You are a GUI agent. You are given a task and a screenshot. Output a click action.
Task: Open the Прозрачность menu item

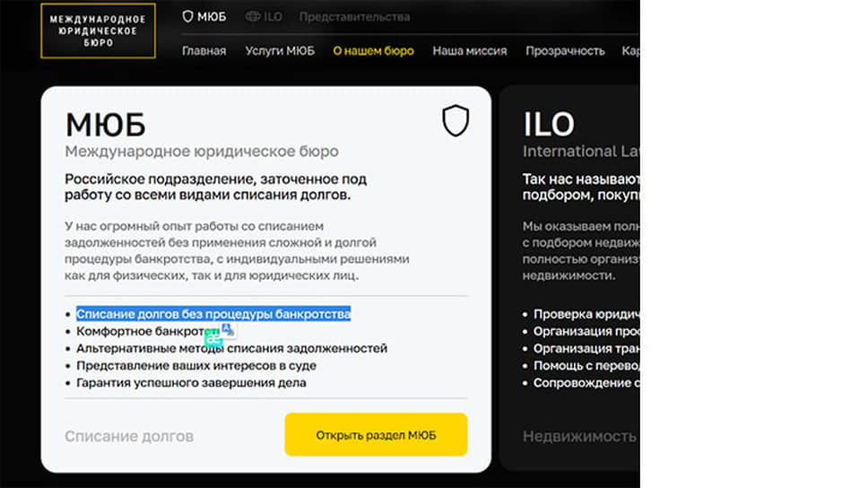coord(565,51)
